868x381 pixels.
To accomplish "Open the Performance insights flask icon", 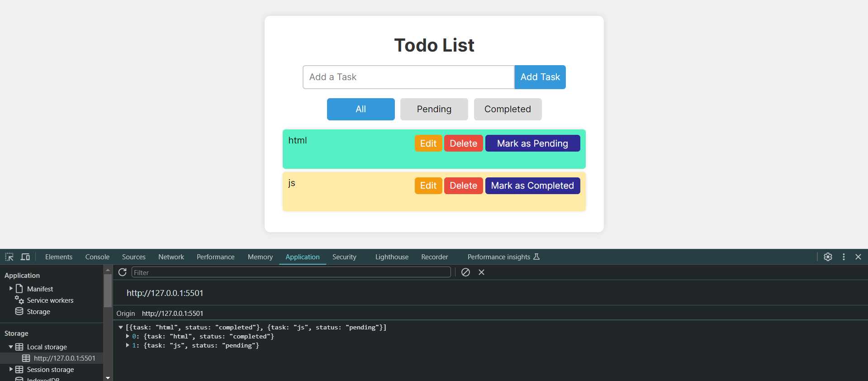I will coord(536,257).
